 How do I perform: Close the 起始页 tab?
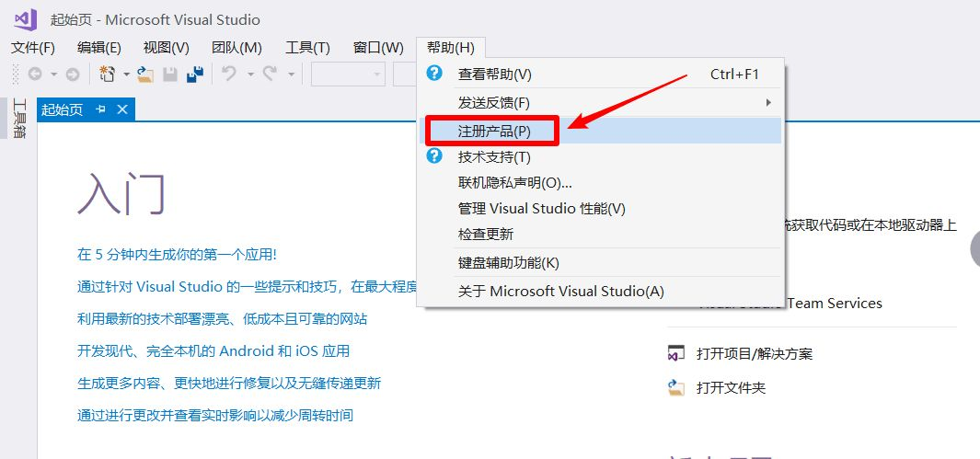[122, 109]
